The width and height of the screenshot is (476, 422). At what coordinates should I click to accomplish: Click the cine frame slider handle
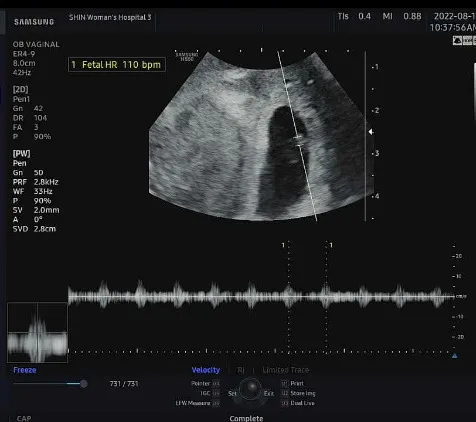[x=84, y=384]
